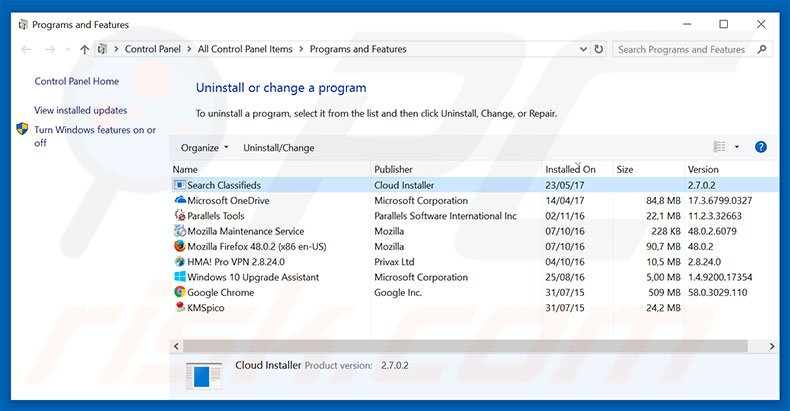Select the Mozilla Maintenance Service entry
790x411 pixels.
click(x=246, y=231)
